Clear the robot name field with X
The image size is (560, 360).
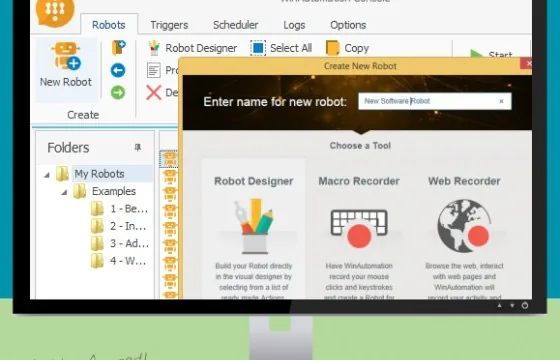click(x=501, y=101)
